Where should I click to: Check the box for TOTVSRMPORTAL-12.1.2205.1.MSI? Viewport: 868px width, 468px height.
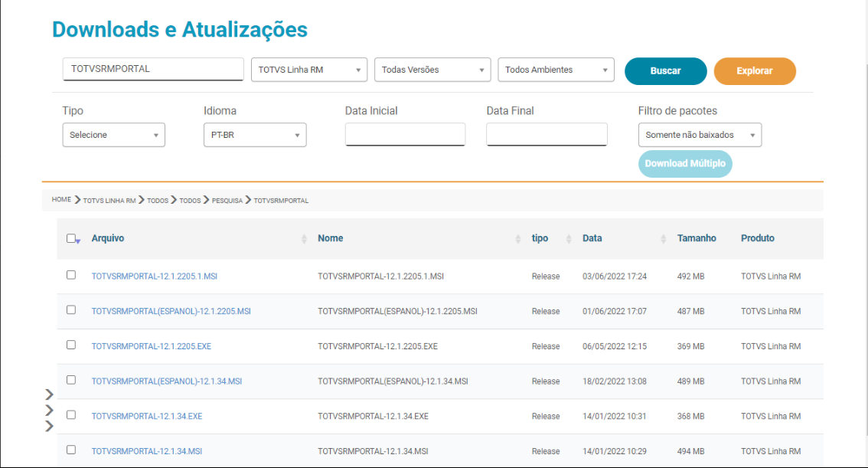(71, 275)
